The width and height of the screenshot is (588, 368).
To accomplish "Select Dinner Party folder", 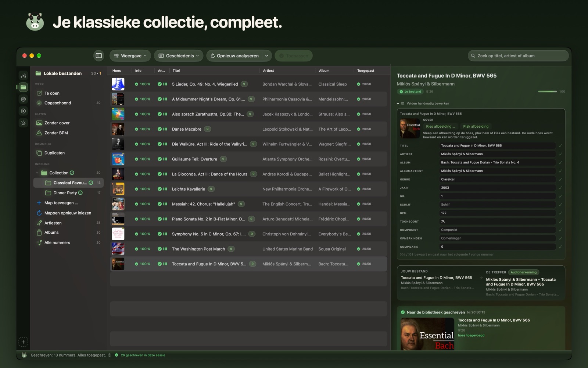I will pyautogui.click(x=68, y=192).
